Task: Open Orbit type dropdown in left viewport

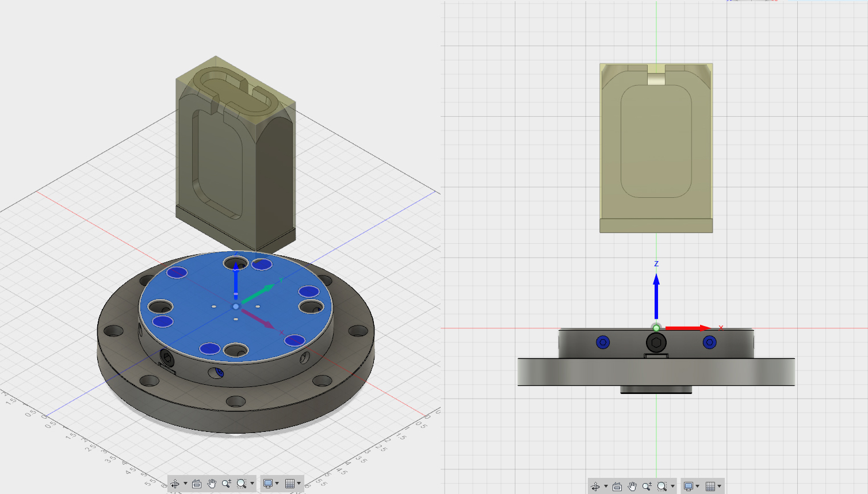Action: [185, 484]
